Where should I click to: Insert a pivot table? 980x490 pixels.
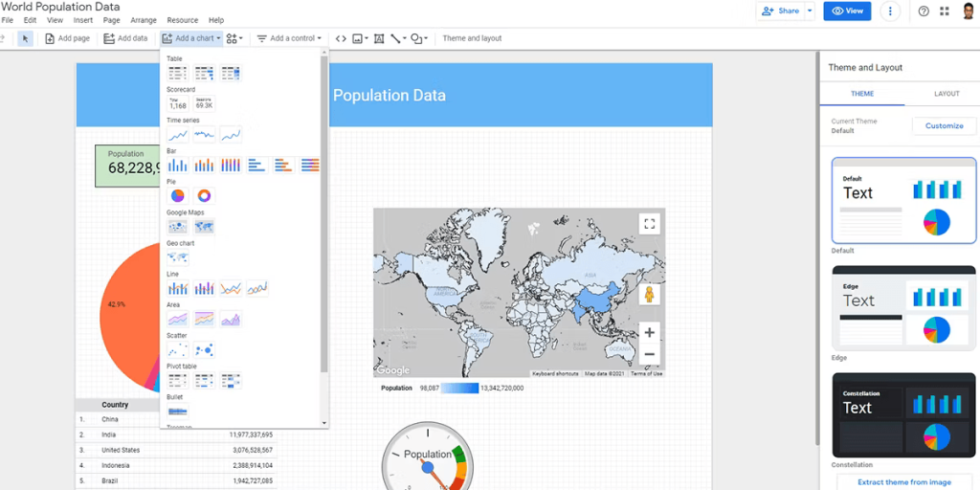[177, 380]
